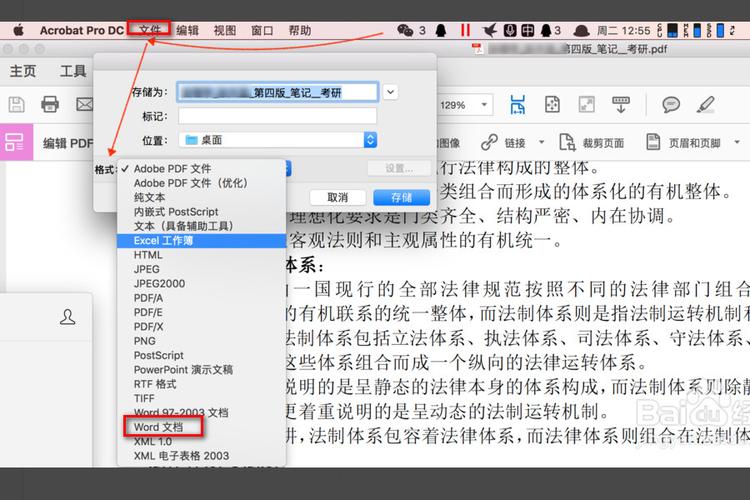Viewport: 750px width, 500px height.
Task: Select Excel 工作簿 format
Action: pos(201,240)
